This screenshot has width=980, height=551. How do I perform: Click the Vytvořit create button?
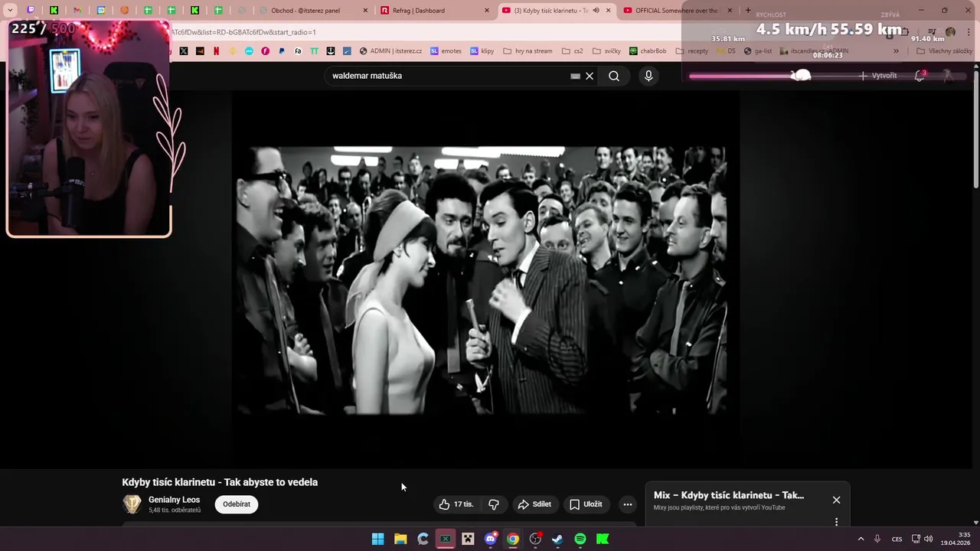click(877, 76)
